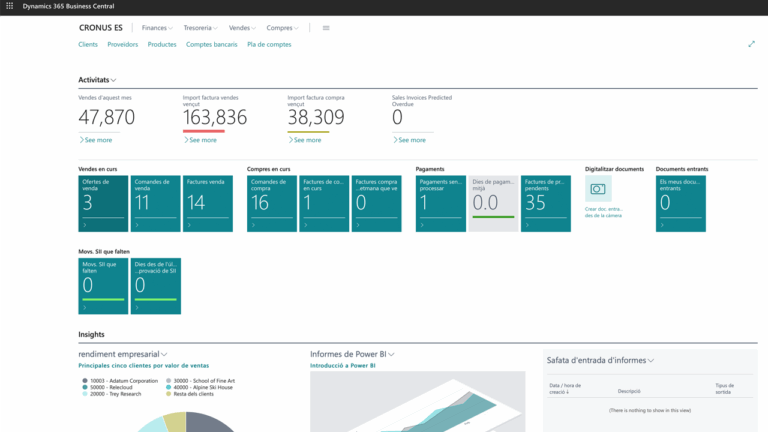Open the Tresoreria menu
The height and width of the screenshot is (432, 768).
tap(200, 28)
